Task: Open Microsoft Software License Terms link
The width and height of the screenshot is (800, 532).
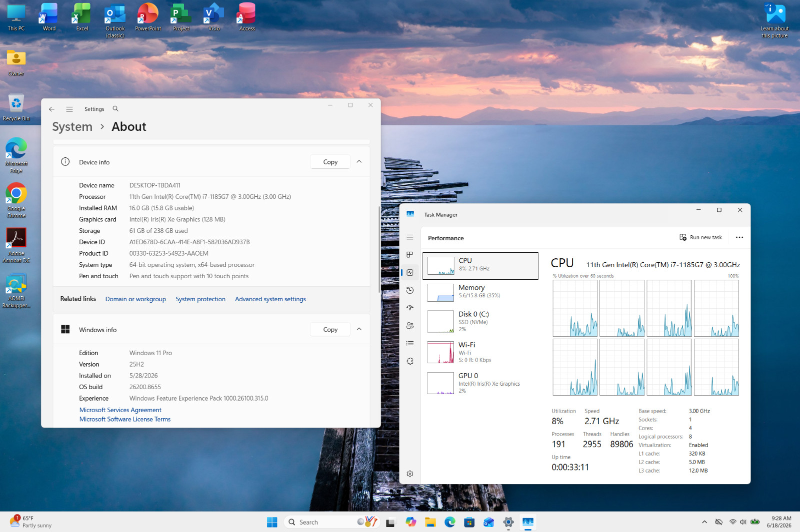Action: tap(125, 420)
